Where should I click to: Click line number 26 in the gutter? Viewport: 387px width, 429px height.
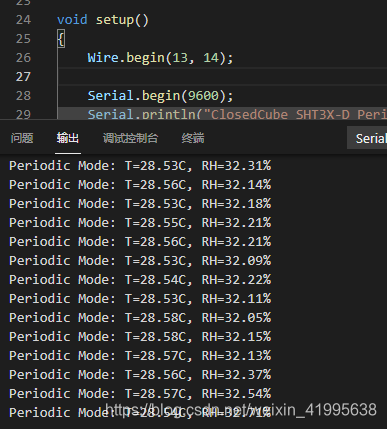23,58
